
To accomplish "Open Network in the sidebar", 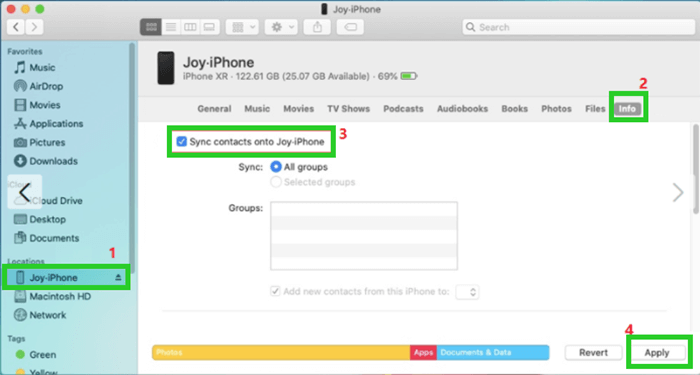I will point(40,315).
